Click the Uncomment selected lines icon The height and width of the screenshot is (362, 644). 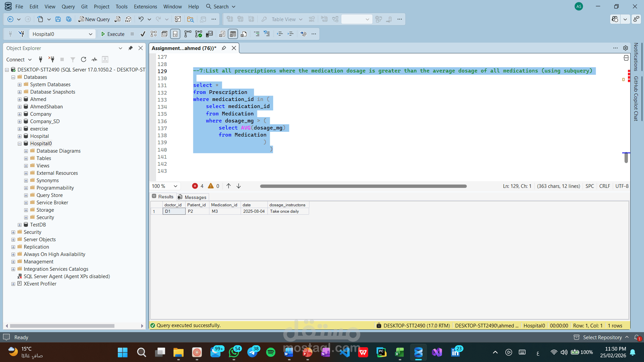(x=267, y=34)
